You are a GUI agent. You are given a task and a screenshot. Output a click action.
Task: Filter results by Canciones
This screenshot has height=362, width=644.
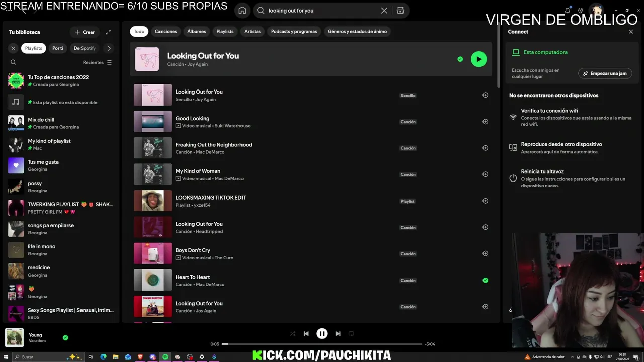click(166, 31)
